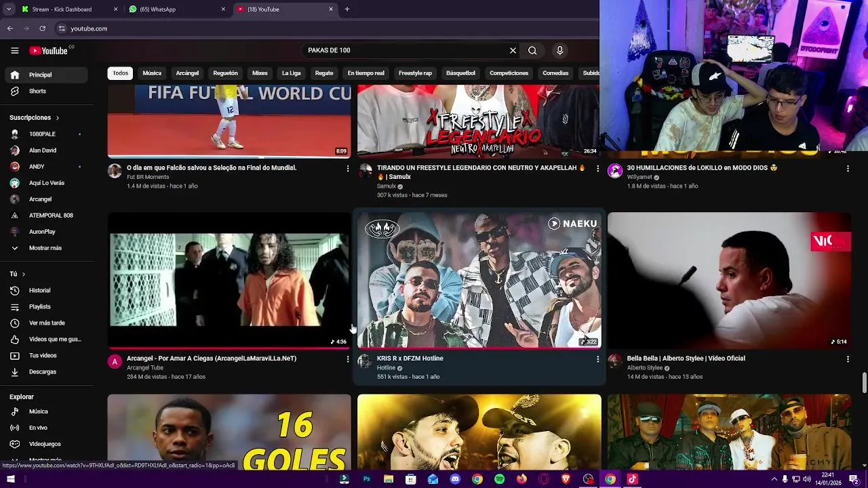Open the Samulx channel name
The width and height of the screenshot is (868, 488).
[387, 186]
